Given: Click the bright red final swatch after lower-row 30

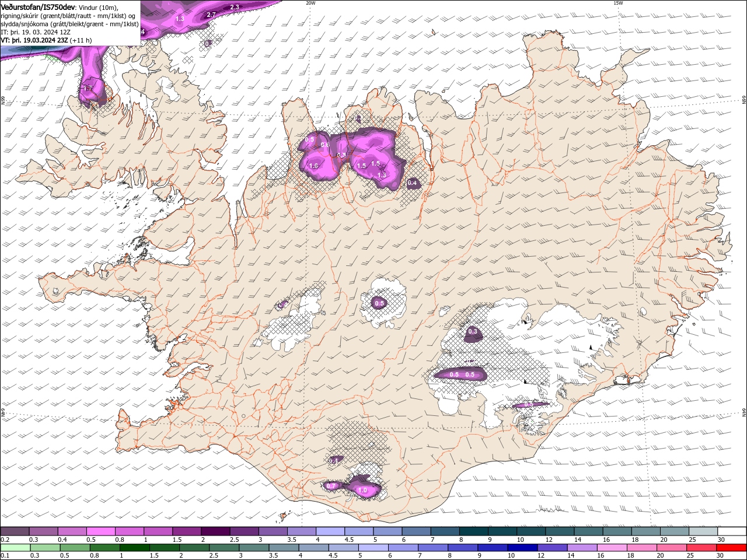Looking at the screenshot, I should click(x=731, y=548).
